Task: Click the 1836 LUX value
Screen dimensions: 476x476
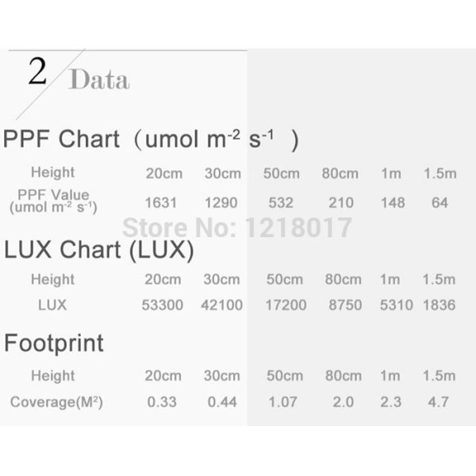Action: pos(439,305)
